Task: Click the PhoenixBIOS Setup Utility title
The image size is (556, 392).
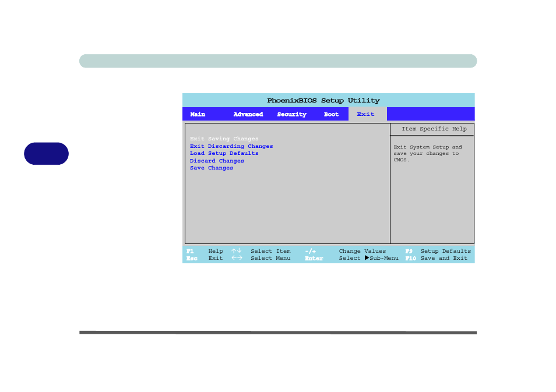Action: click(323, 100)
